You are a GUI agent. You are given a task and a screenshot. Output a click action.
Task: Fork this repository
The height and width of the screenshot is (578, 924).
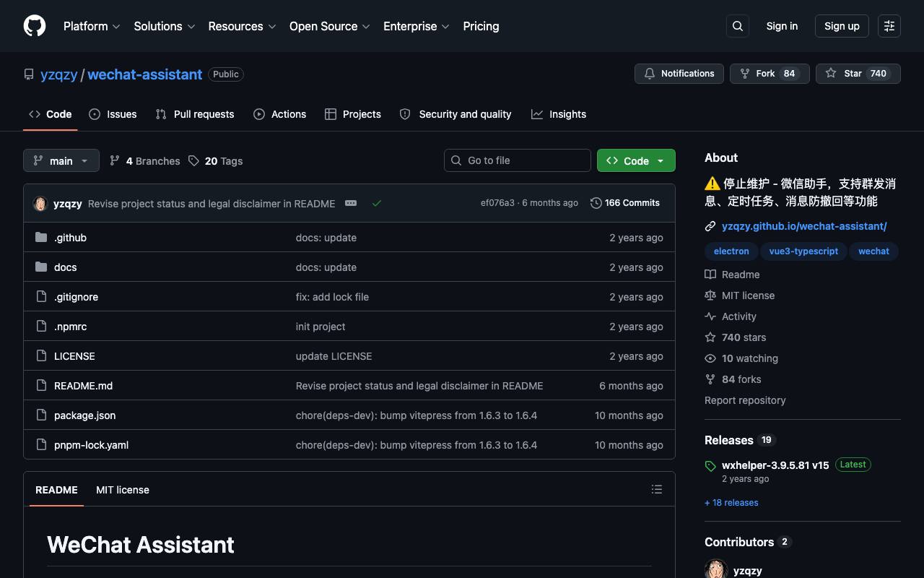click(770, 74)
